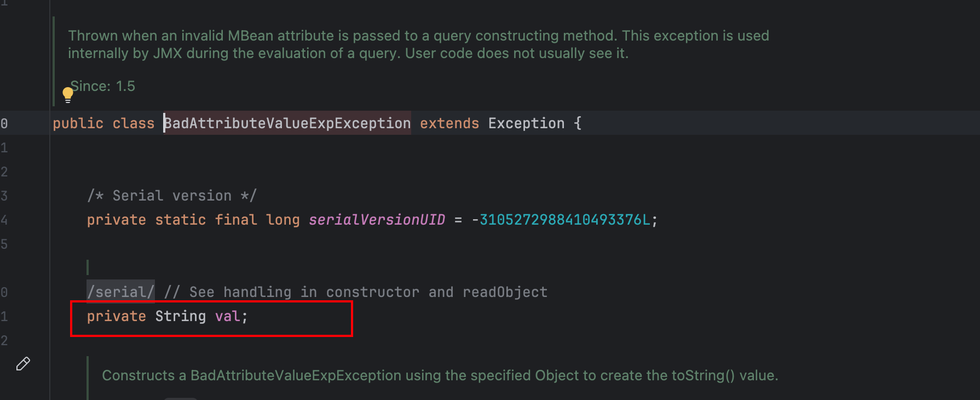Click the public keyword on class line
The image size is (980, 400).
pos(78,123)
